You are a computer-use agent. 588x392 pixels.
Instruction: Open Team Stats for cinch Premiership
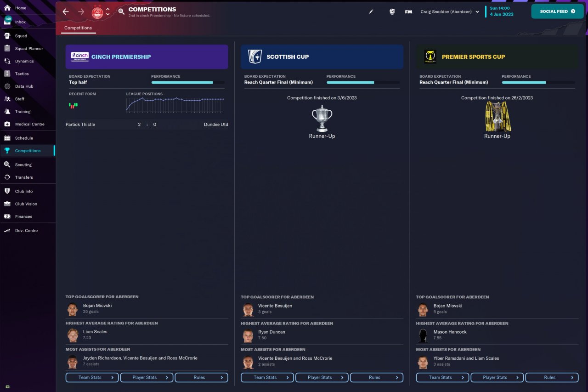tap(92, 377)
